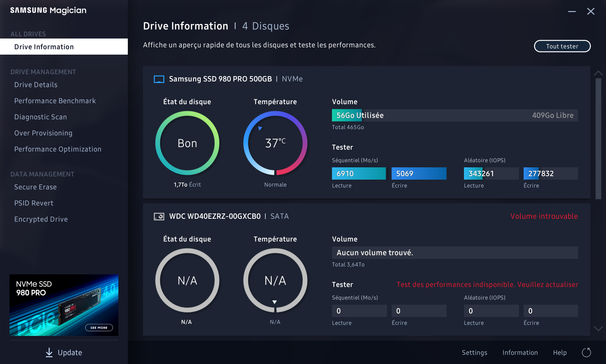Click the Tout tester button
This screenshot has width=606, height=364.
click(x=562, y=46)
